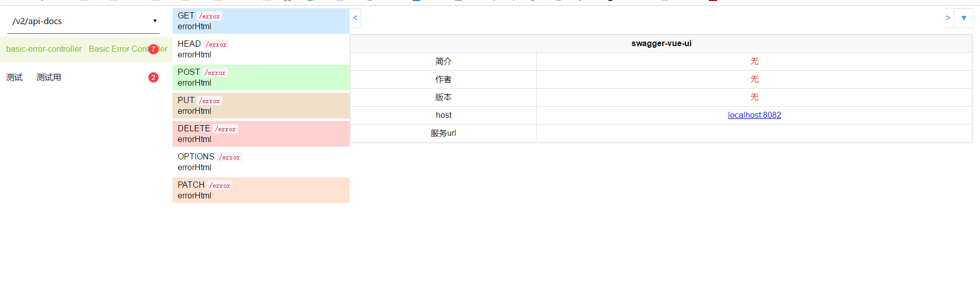Click the 作者 row label
980x282 pixels.
point(444,79)
